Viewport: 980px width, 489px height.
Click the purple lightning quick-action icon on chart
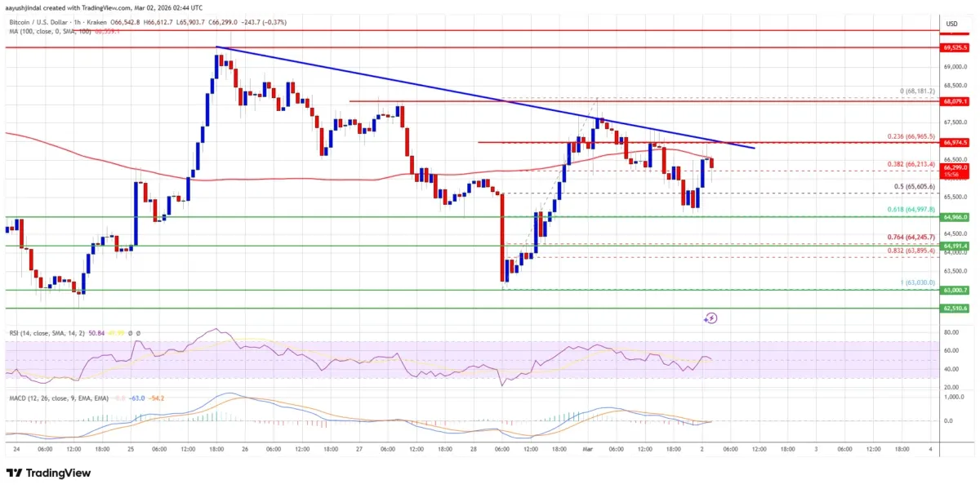click(710, 318)
